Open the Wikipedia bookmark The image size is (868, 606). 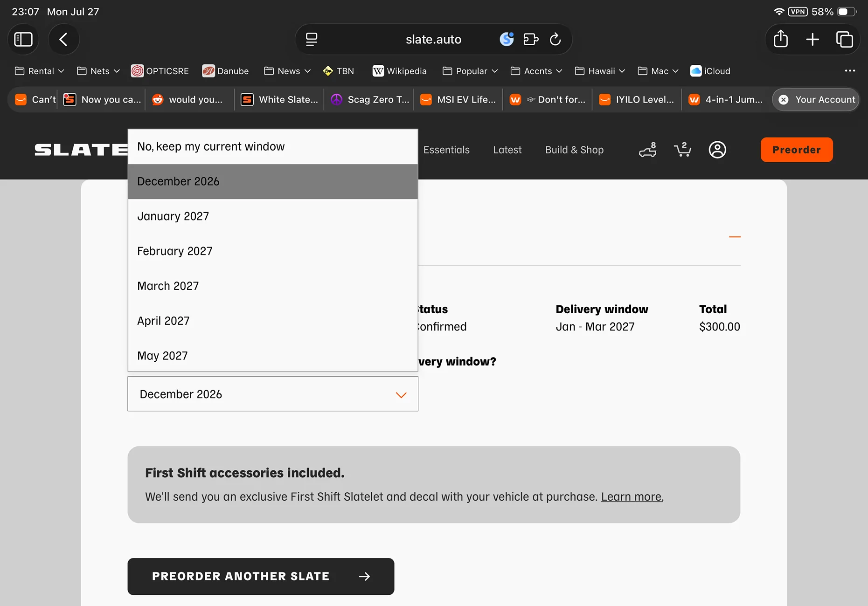point(400,71)
